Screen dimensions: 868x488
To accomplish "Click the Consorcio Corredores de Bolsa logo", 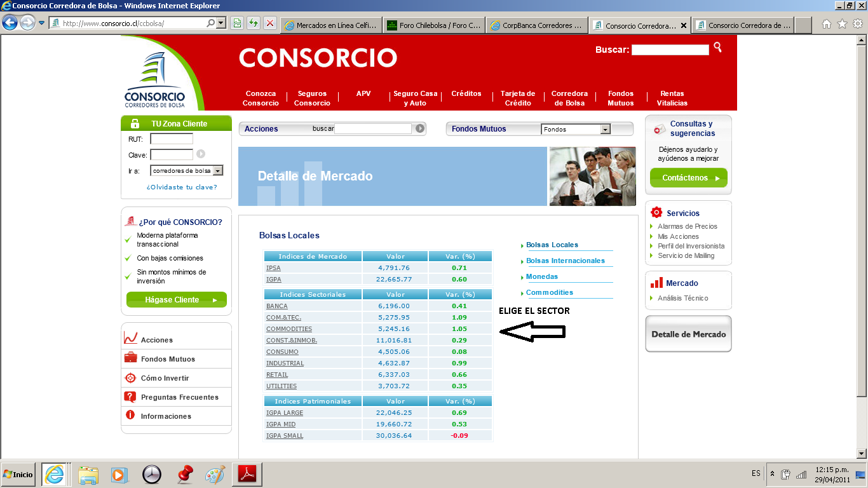I will coord(154,79).
